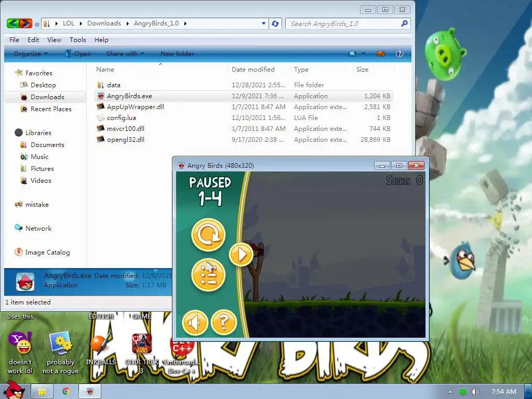The height and width of the screenshot is (399, 532).
Task: Sort by the Date modified column
Action: [260, 69]
